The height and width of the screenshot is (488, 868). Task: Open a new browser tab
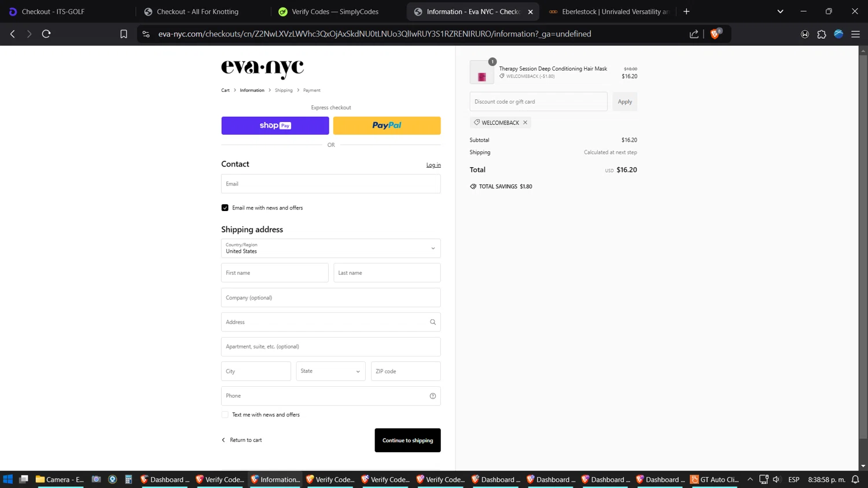point(686,12)
